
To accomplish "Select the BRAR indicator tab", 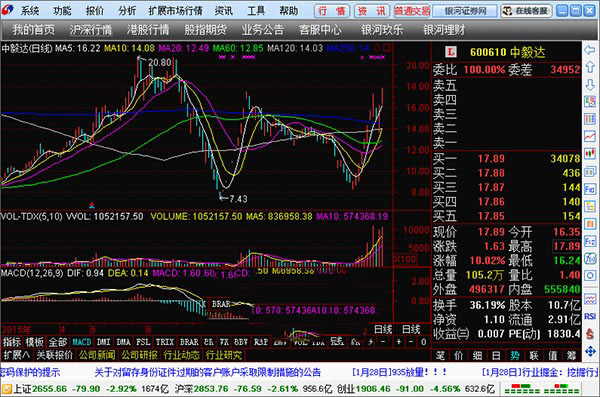I will coord(189,342).
